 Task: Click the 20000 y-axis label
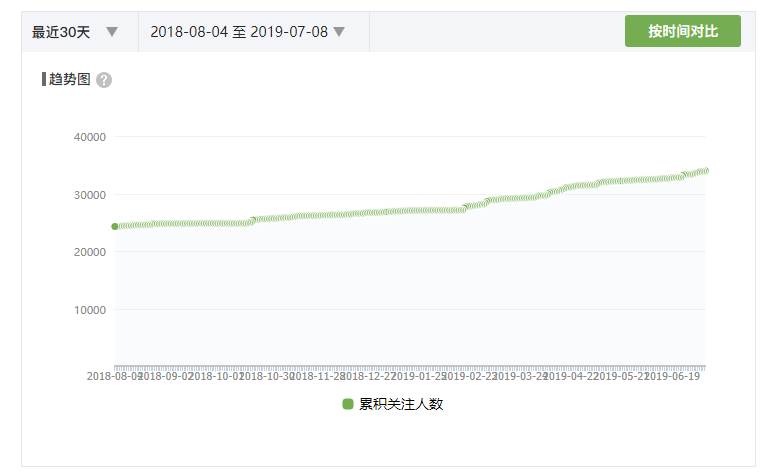90,252
